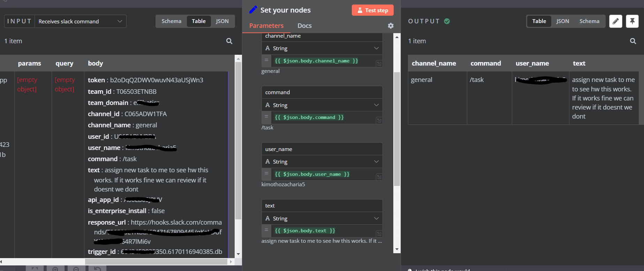Click the token row in input body
644x271 pixels.
[145, 80]
